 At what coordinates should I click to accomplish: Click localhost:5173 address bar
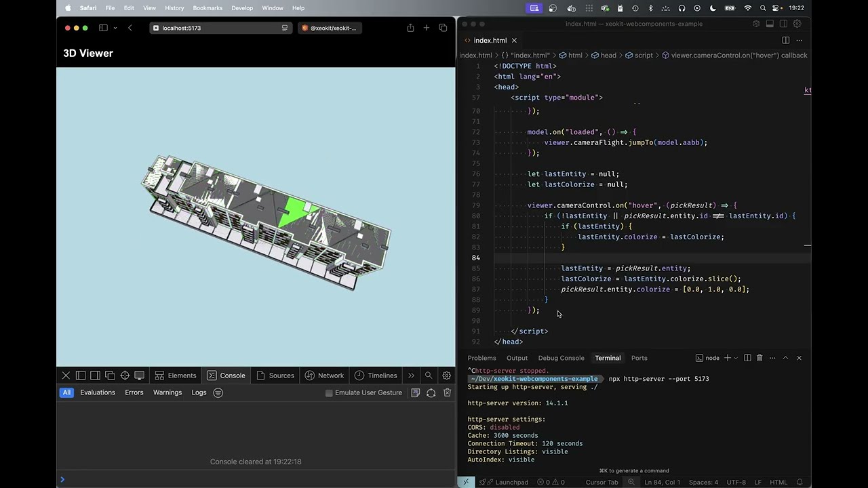[x=220, y=28]
